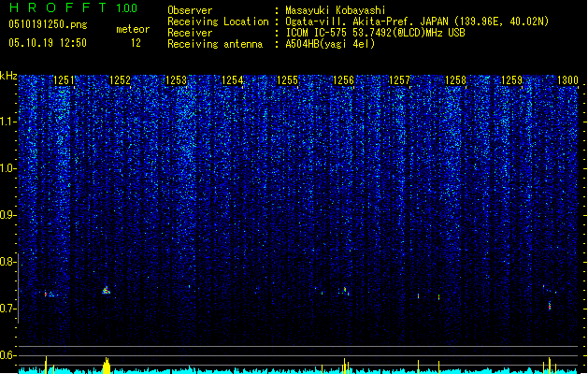Click the "Receiver" field label
The image size is (588, 374).
(x=190, y=33)
